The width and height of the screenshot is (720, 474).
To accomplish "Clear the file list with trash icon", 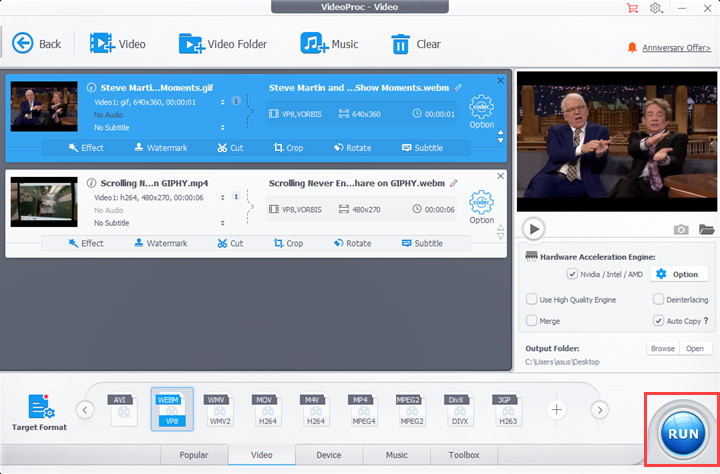I will click(416, 44).
